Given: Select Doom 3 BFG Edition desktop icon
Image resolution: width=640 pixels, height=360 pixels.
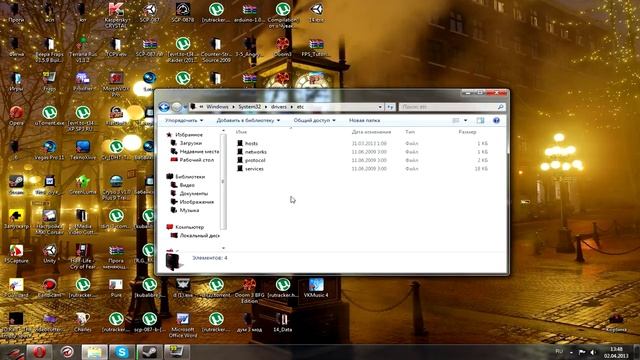Looking at the screenshot, I should 249,291.
